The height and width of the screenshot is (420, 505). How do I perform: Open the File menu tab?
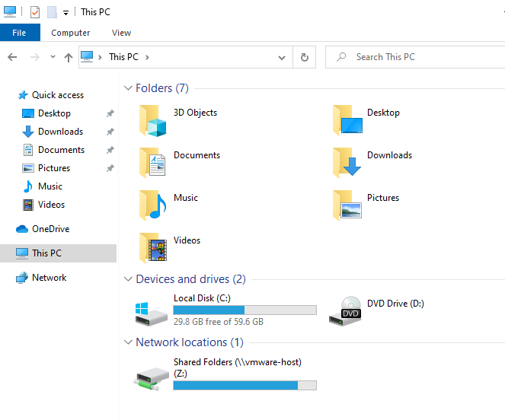pyautogui.click(x=19, y=33)
